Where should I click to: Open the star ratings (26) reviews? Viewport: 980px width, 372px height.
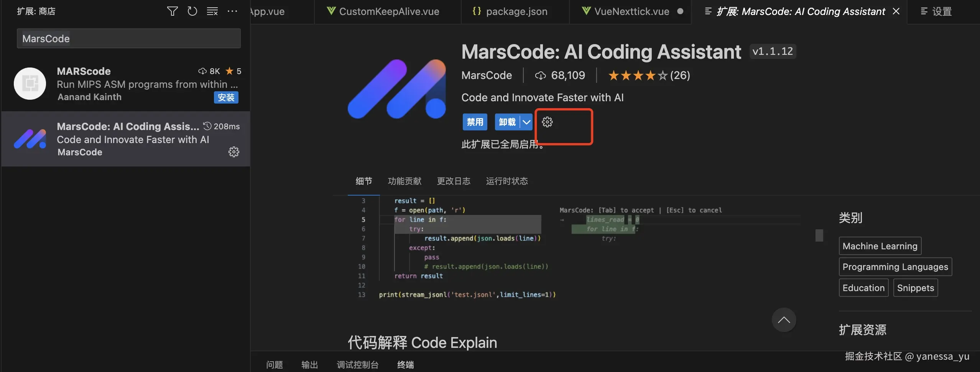(x=649, y=75)
